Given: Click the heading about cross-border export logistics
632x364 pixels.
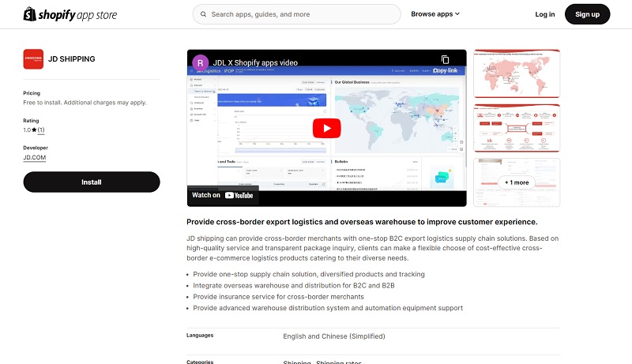Looking at the screenshot, I should (362, 222).
